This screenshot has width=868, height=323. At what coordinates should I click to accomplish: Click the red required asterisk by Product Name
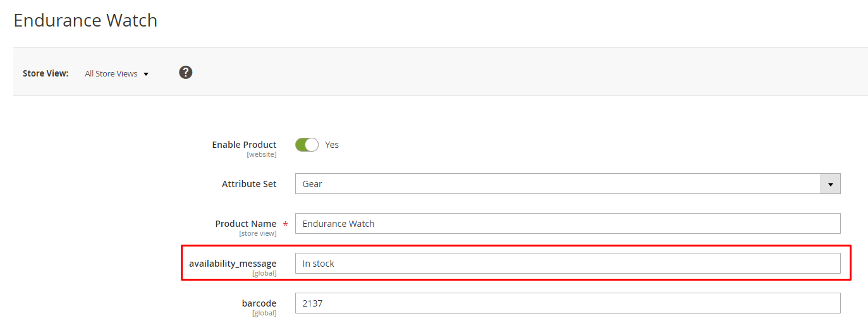pos(286,225)
